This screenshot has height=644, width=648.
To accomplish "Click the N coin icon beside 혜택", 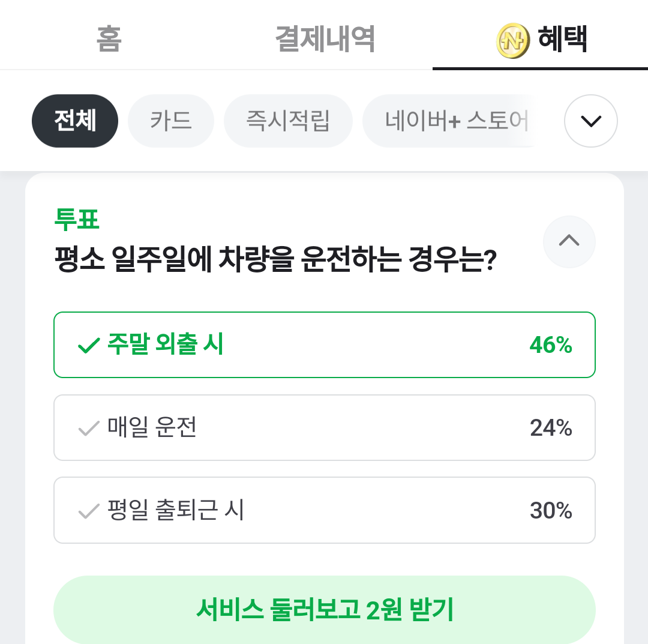I will [513, 41].
